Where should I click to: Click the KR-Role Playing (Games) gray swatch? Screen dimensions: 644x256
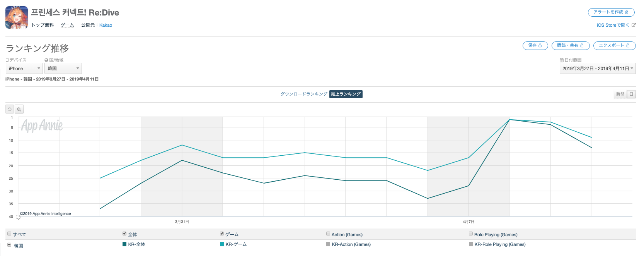(x=471, y=244)
